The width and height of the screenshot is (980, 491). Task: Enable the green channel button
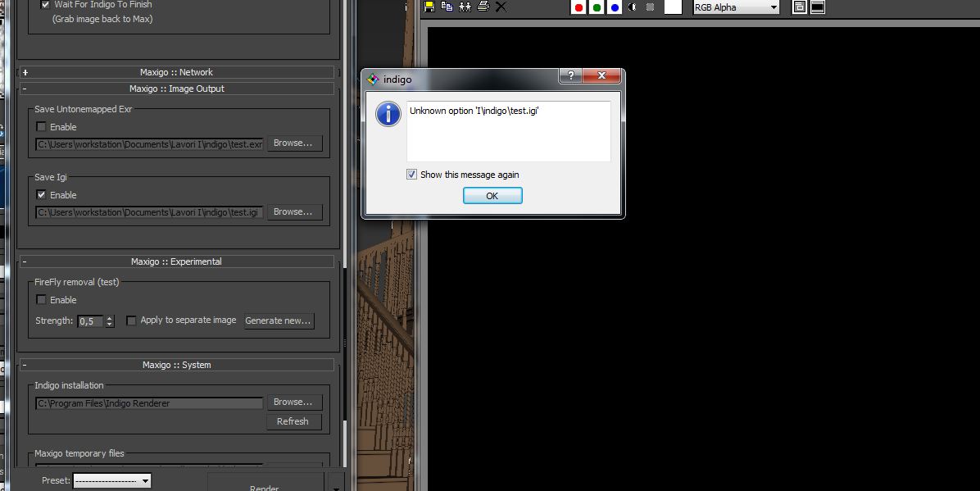597,7
